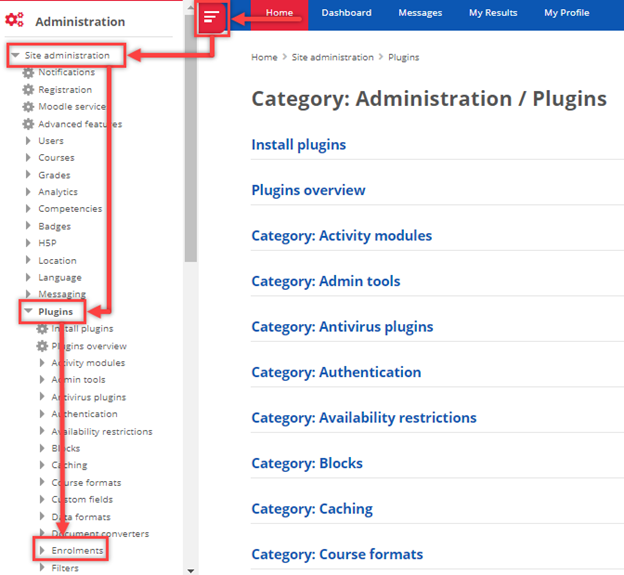Expand the Competencies tree arrow
Viewport: 624px width, 575px height.
[x=28, y=209]
